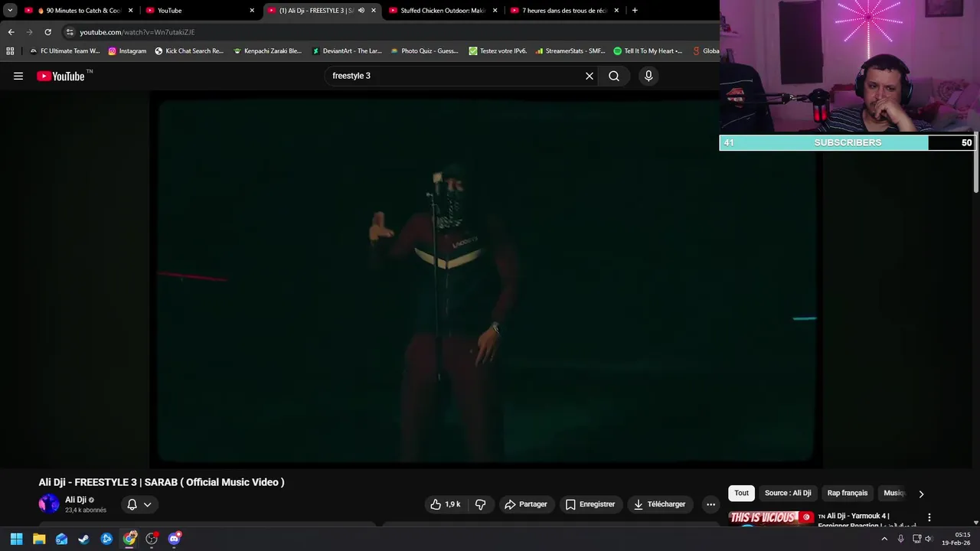Start voice search with the microphone icon
Screen dimensions: 980x551
[x=648, y=76]
